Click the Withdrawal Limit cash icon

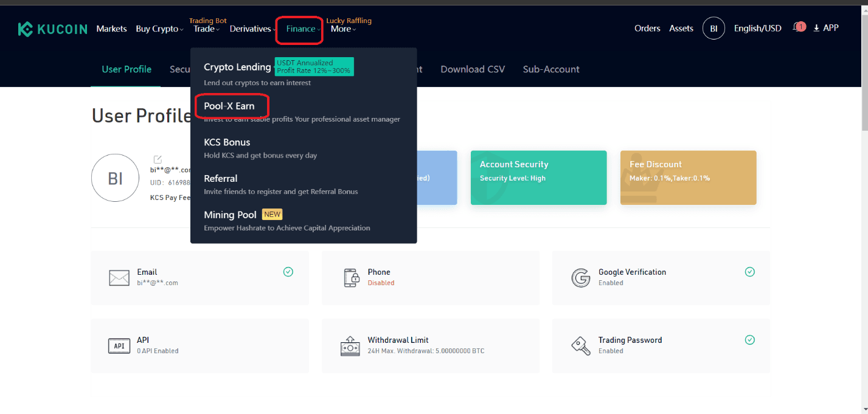350,346
